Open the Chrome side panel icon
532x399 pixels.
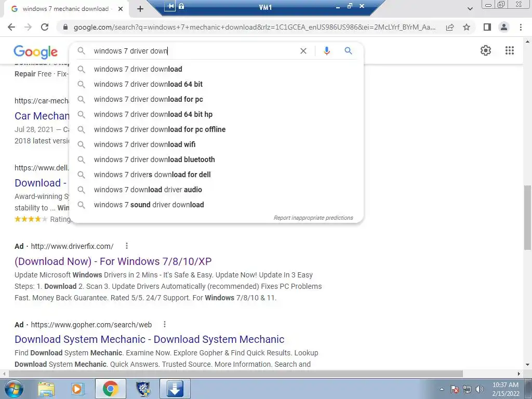(x=487, y=27)
